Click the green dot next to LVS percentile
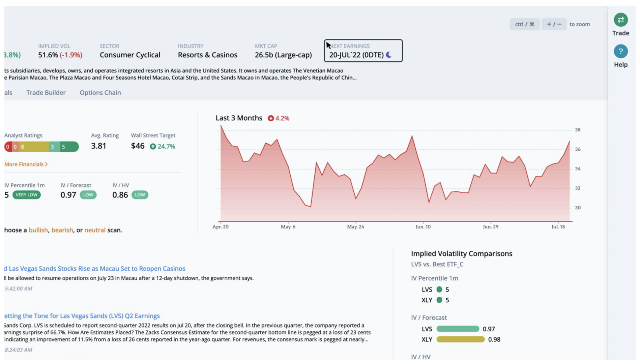Image resolution: width=640 pixels, height=364 pixels. tap(439, 290)
